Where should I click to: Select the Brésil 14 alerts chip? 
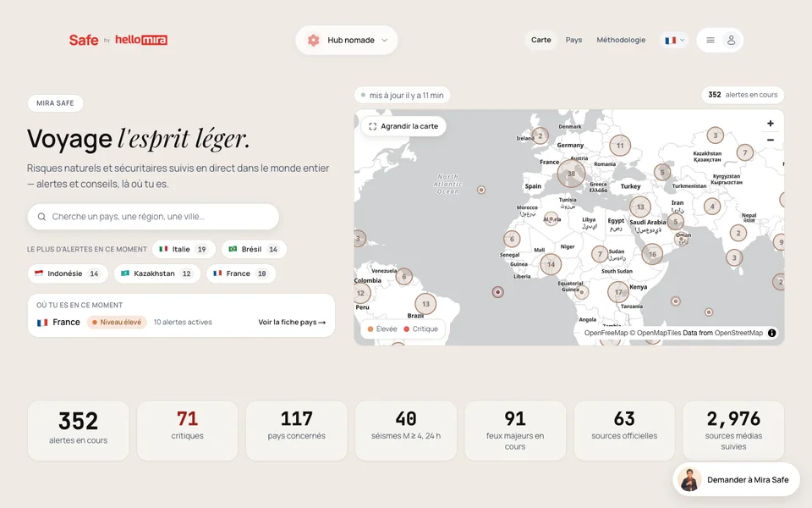(x=254, y=249)
